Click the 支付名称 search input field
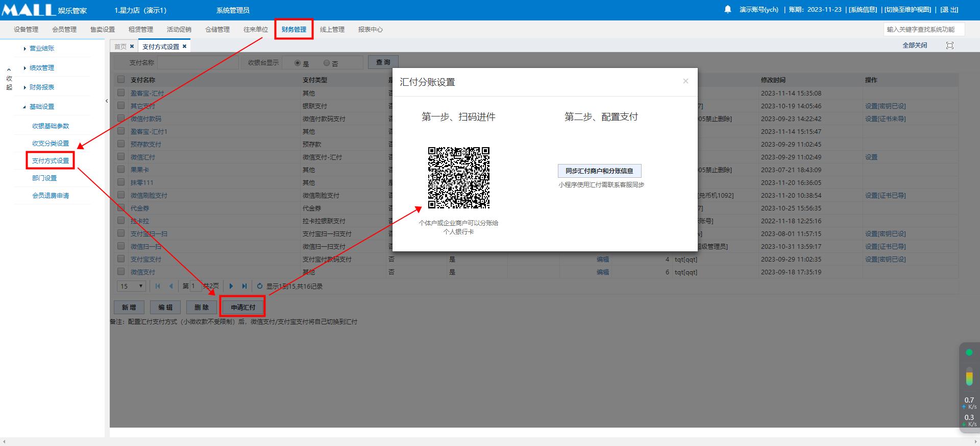980x446 pixels. (x=198, y=62)
